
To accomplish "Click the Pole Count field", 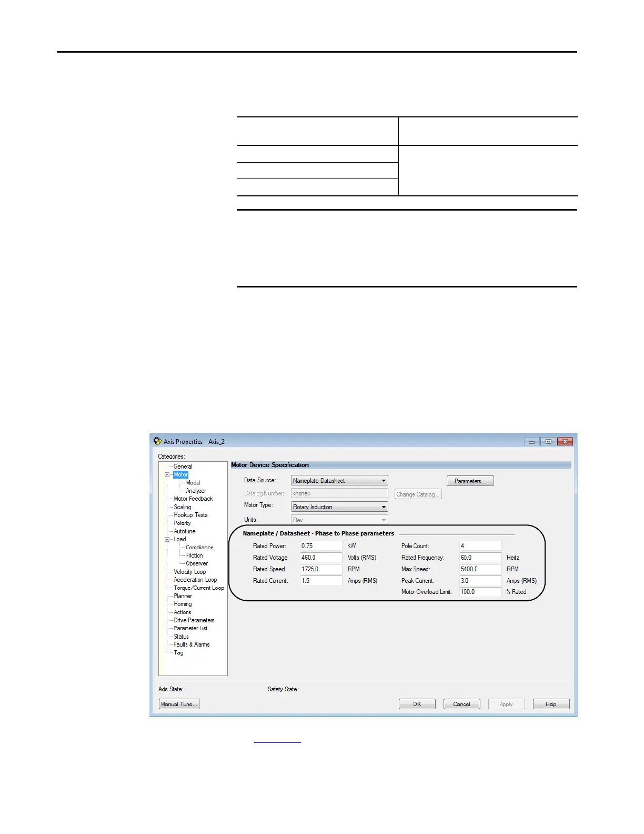I will coord(480,546).
